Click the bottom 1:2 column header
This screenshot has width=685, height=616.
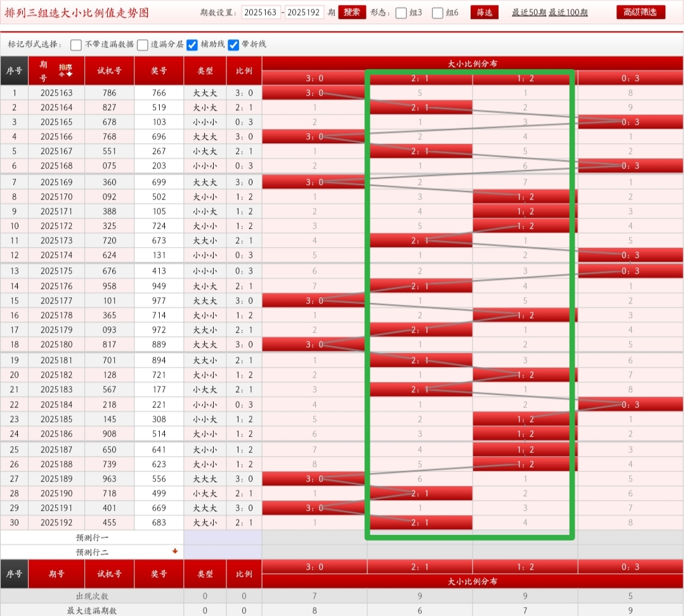(x=525, y=567)
